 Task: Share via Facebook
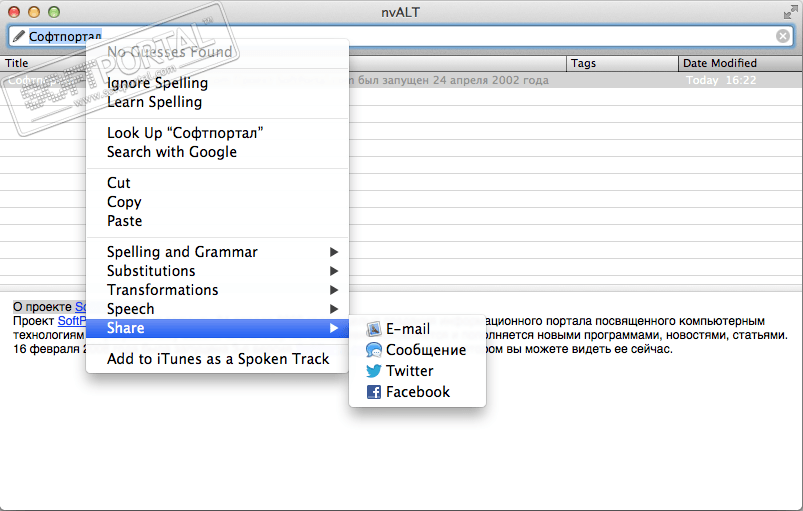click(417, 392)
